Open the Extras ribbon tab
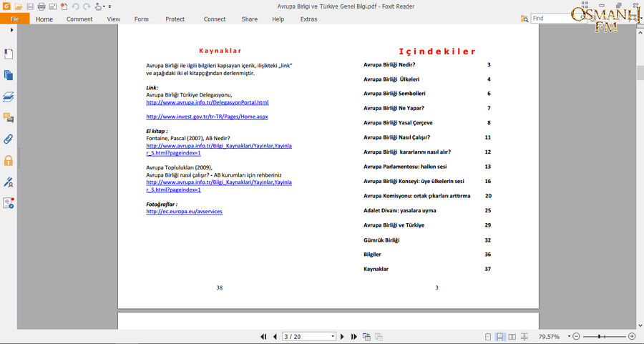The width and height of the screenshot is (644, 344). click(308, 19)
